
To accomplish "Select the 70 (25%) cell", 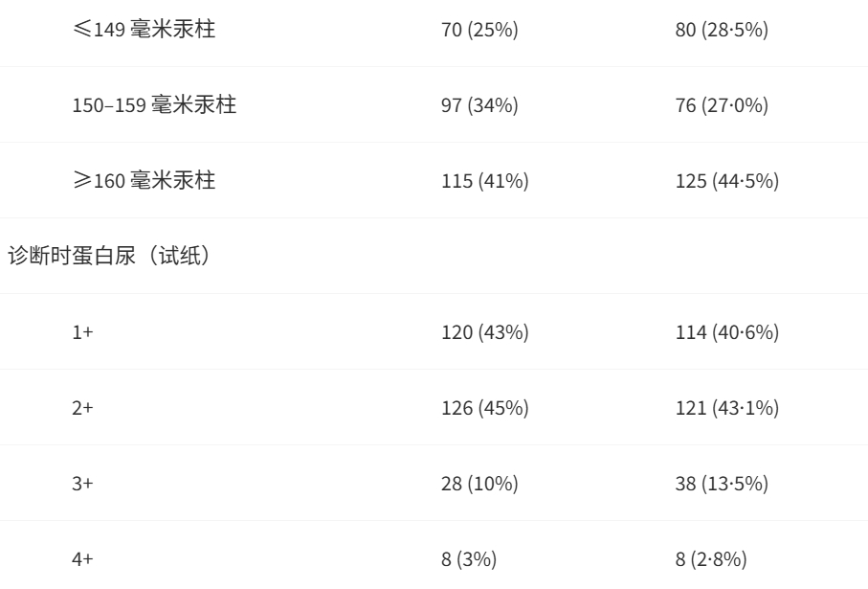I will tap(479, 30).
